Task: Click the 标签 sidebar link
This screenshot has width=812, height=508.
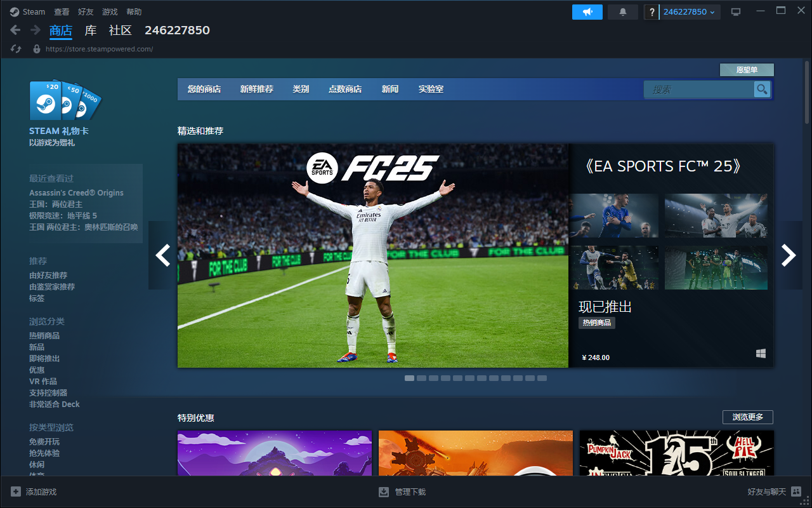Action: (x=37, y=298)
